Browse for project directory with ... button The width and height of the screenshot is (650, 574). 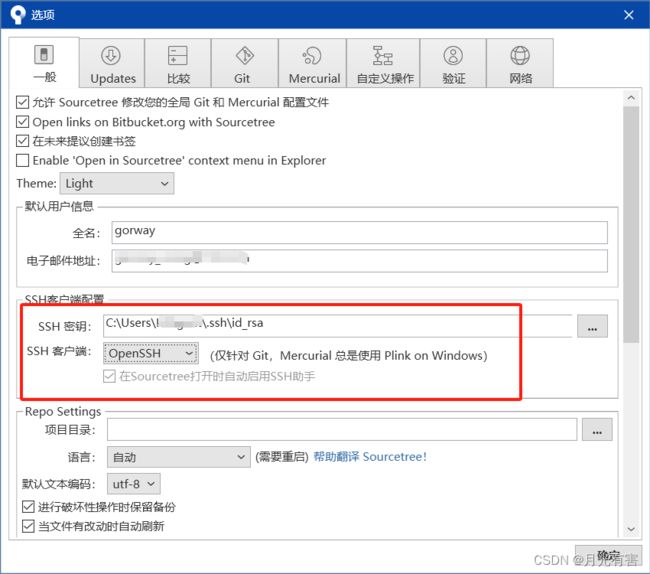[597, 429]
